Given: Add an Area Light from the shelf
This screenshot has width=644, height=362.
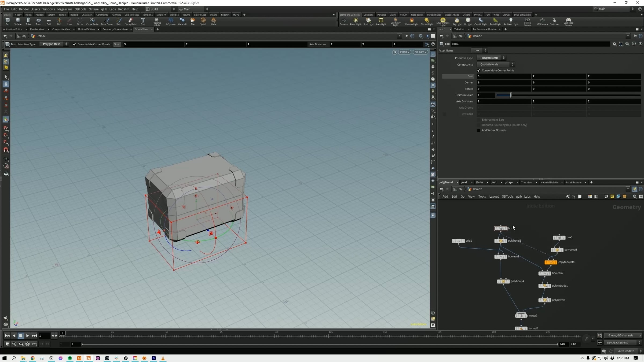Looking at the screenshot, I should (x=381, y=21).
